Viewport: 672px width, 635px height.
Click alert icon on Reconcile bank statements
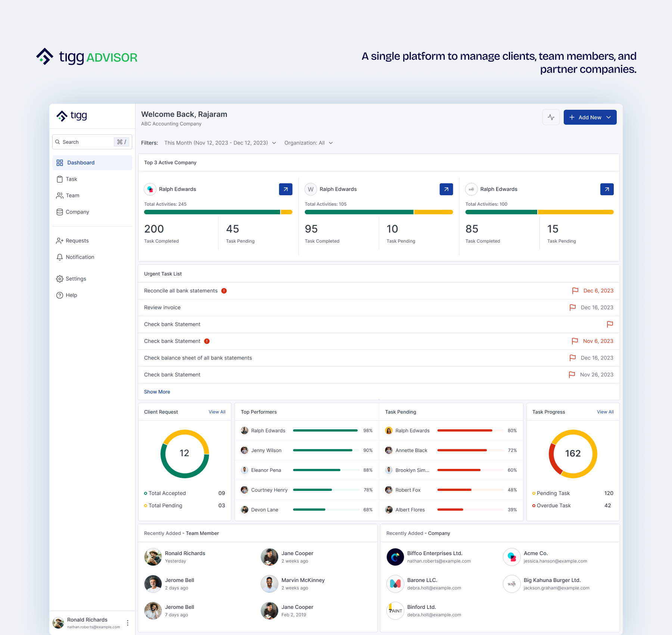click(x=224, y=291)
